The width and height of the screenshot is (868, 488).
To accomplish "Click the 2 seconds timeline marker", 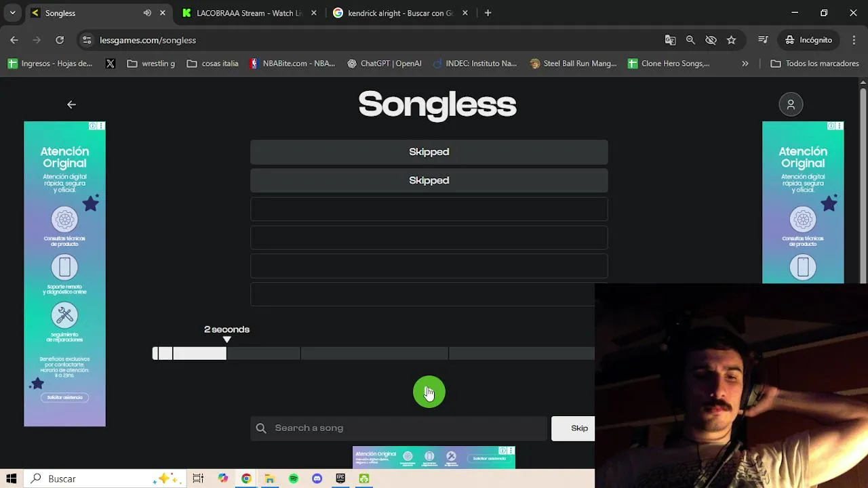I will point(226,333).
